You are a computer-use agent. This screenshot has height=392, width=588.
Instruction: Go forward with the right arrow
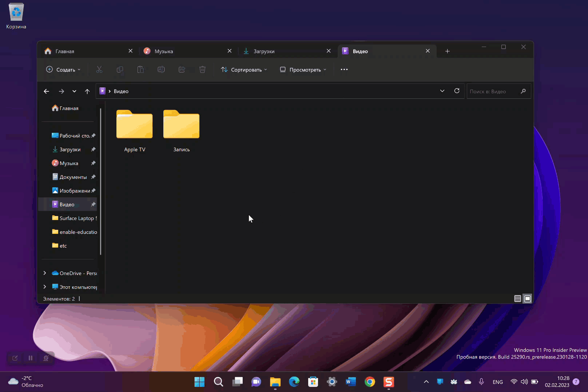pyautogui.click(x=61, y=91)
